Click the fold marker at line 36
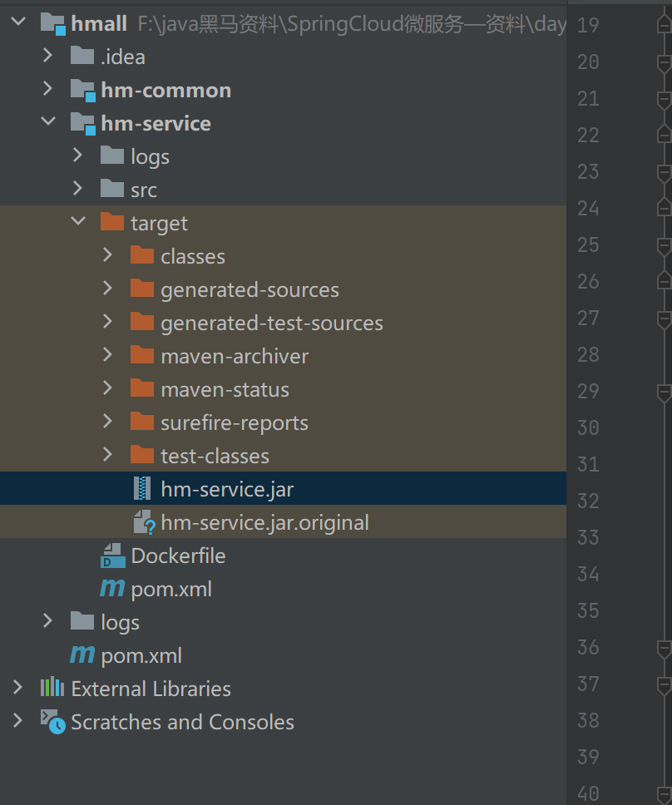 [665, 649]
